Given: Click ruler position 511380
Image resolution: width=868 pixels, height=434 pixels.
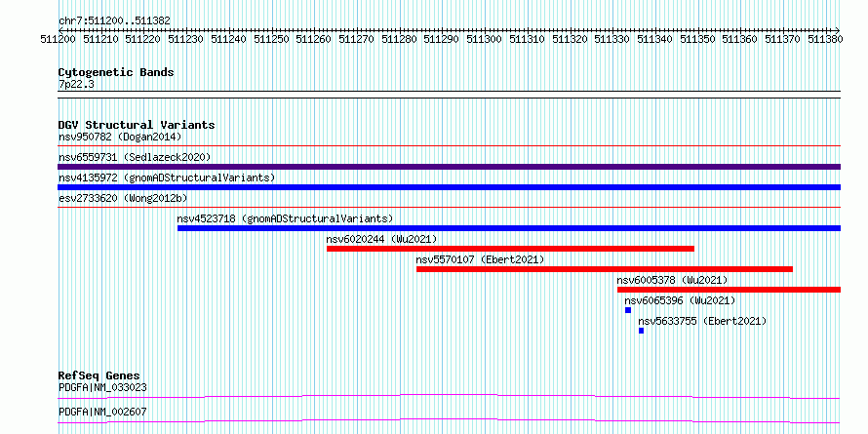Looking at the screenshot, I should tap(825, 39).
